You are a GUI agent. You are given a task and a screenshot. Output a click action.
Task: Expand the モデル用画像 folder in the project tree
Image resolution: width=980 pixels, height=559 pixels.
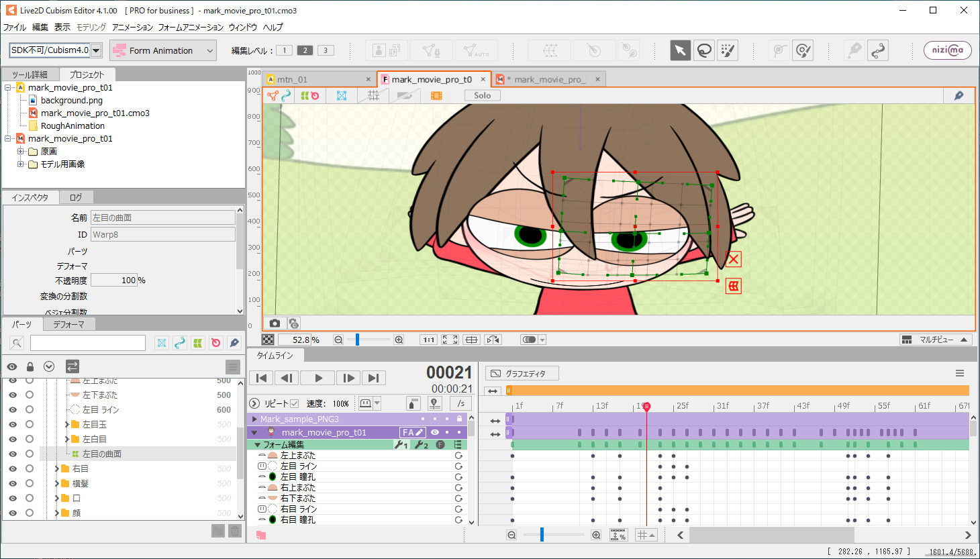point(21,164)
